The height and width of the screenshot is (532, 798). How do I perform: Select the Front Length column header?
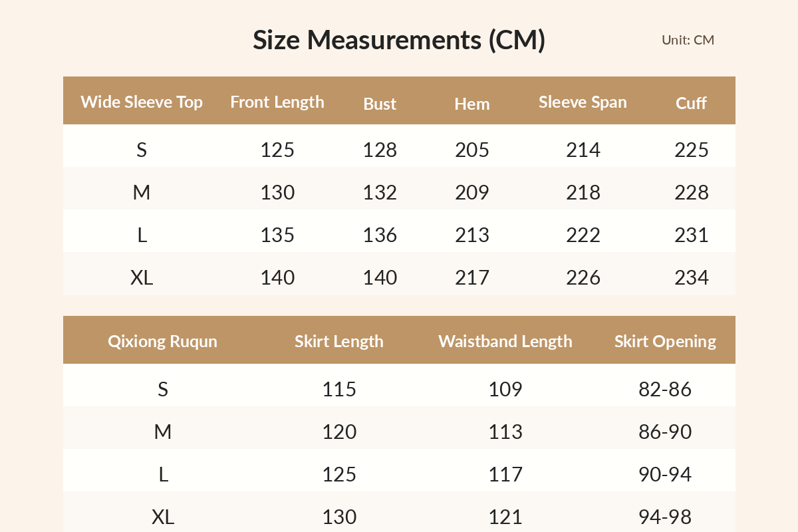277,102
